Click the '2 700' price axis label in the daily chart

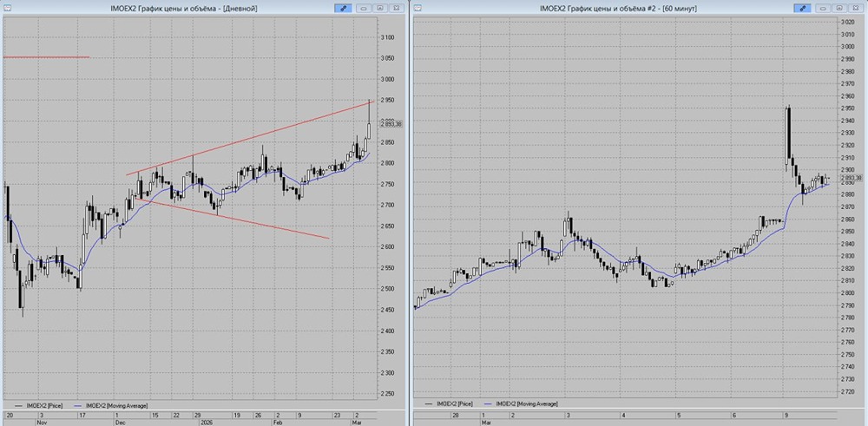coord(387,206)
